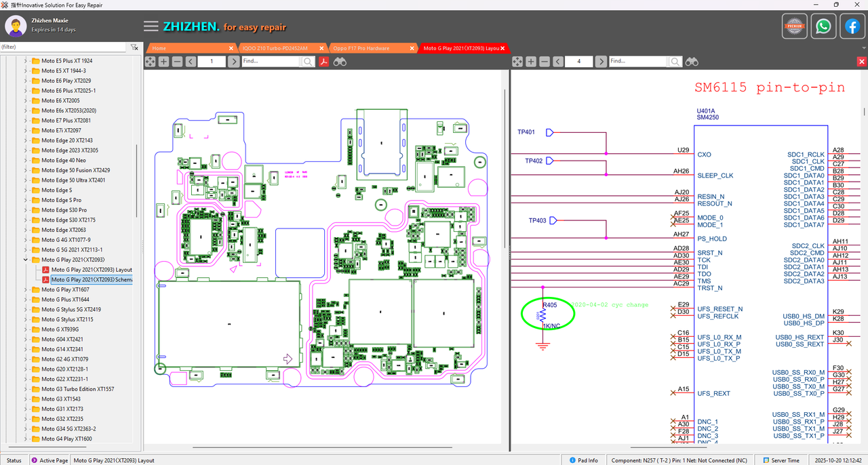The height and width of the screenshot is (465, 868).
Task: Close the Home tab
Action: click(x=231, y=48)
